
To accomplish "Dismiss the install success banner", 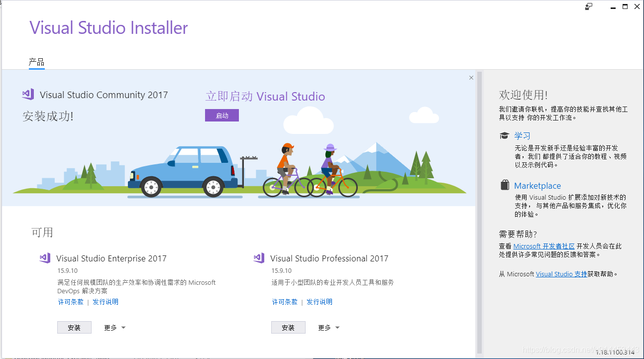I will pyautogui.click(x=471, y=78).
